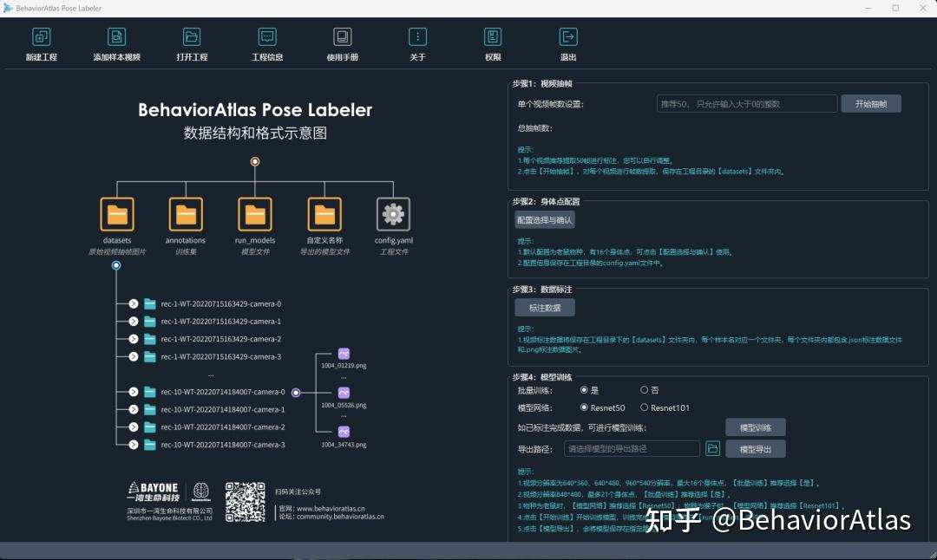This screenshot has height=560, width=937.
Task: Expand arrow for rec-1-WT-20220715163429-camera-2
Action: click(x=134, y=339)
